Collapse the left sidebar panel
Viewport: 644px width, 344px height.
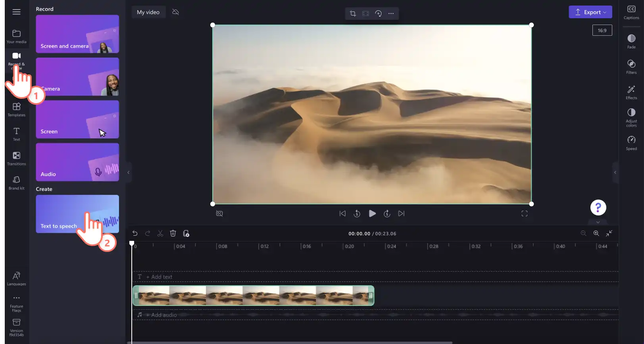[128, 172]
